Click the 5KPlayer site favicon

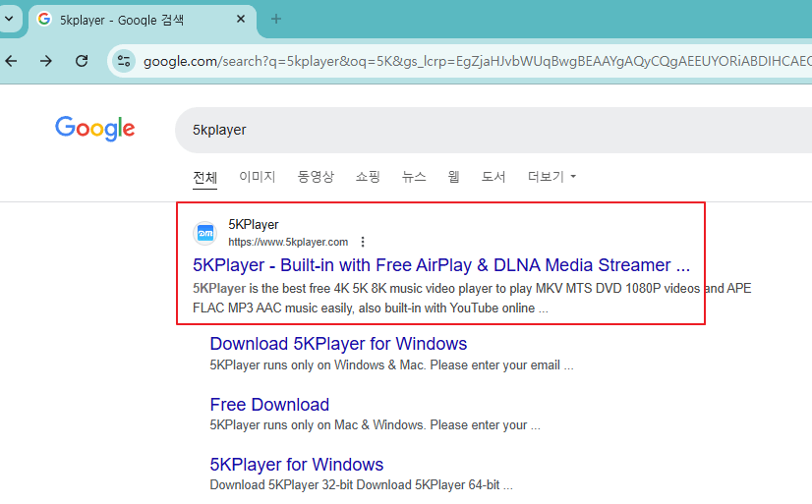tap(205, 233)
